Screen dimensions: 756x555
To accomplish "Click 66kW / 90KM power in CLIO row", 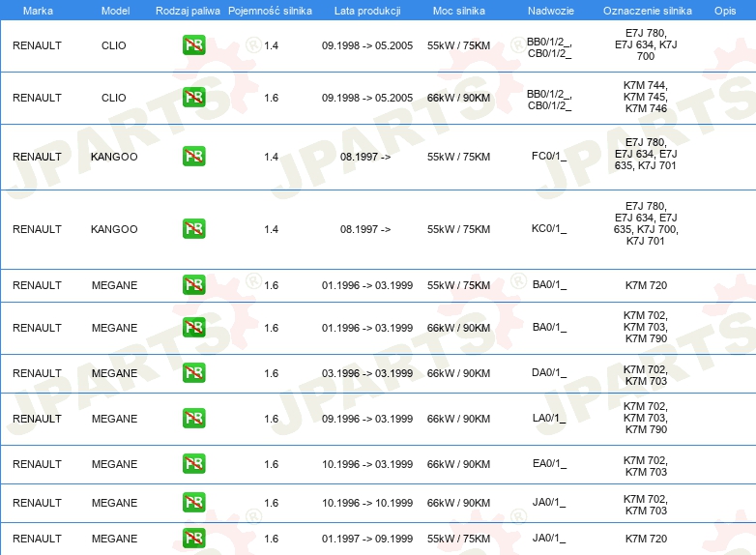I will point(458,98).
